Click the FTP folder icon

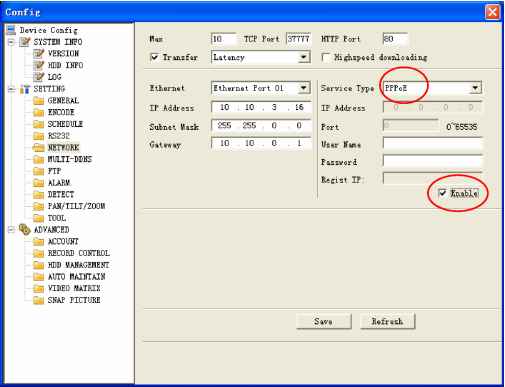point(39,171)
